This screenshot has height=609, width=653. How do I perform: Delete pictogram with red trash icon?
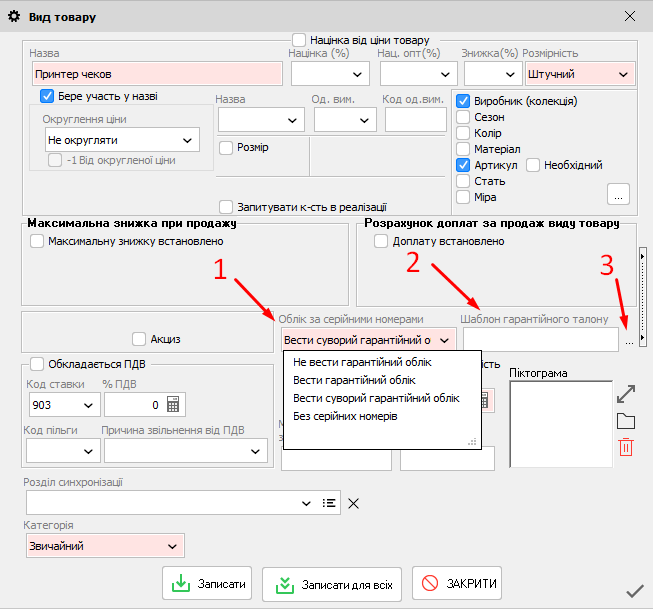click(626, 447)
